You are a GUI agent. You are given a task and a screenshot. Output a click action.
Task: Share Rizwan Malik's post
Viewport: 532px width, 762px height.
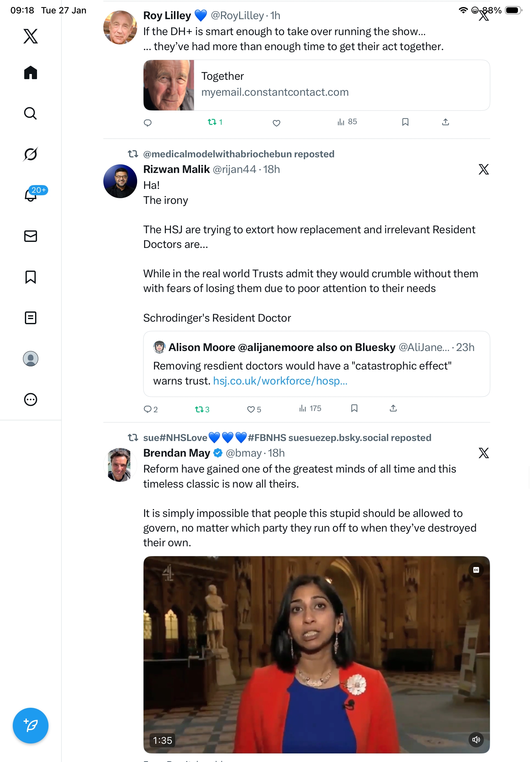click(x=393, y=408)
